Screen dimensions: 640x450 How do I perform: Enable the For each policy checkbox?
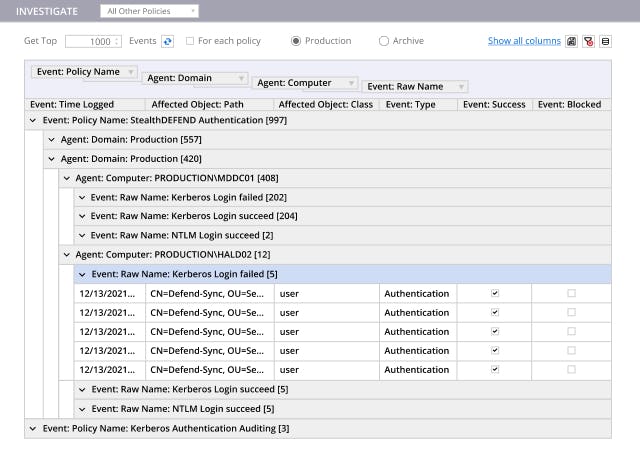[190, 41]
